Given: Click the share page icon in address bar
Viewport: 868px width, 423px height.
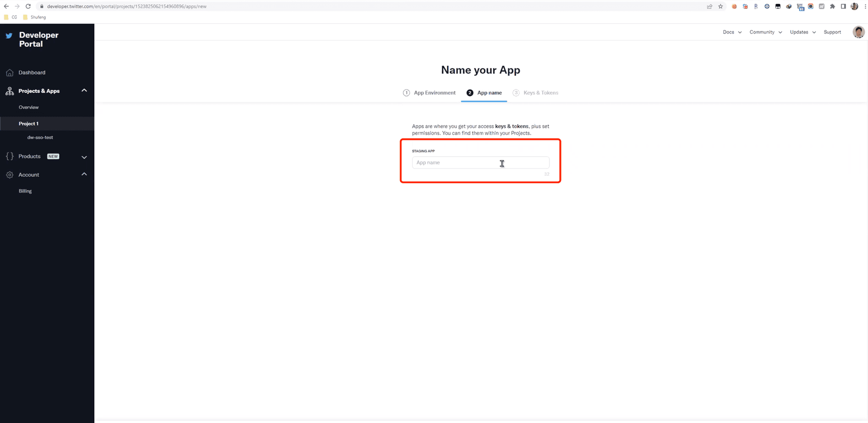Looking at the screenshot, I should click(x=710, y=7).
